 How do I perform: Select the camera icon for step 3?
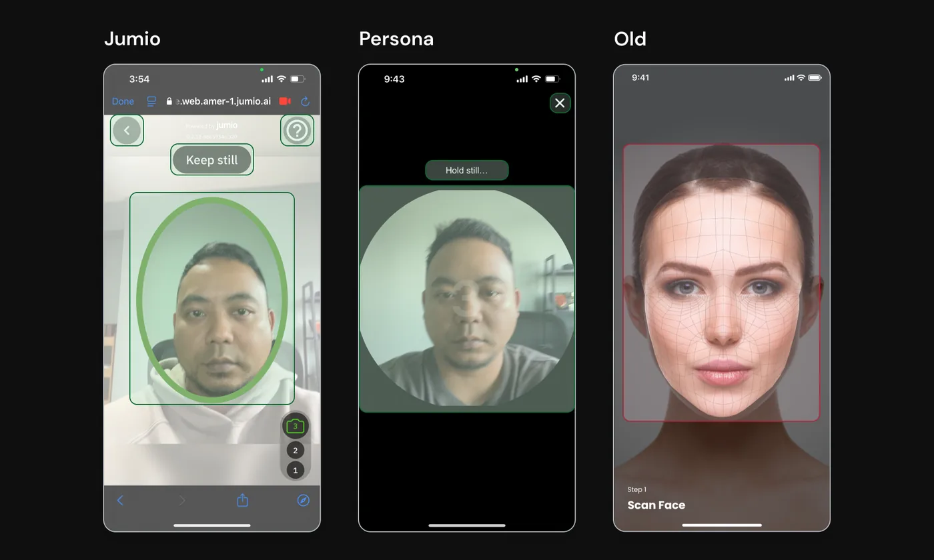296,426
